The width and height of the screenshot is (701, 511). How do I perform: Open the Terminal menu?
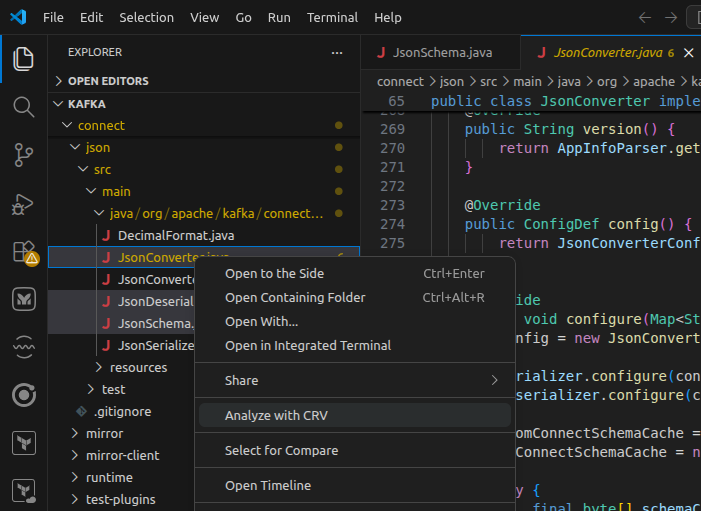(332, 17)
